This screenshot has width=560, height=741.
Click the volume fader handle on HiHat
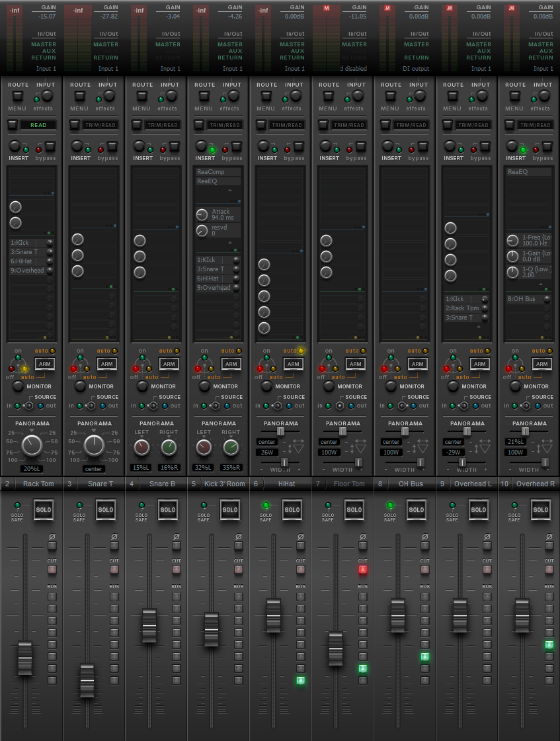point(274,615)
